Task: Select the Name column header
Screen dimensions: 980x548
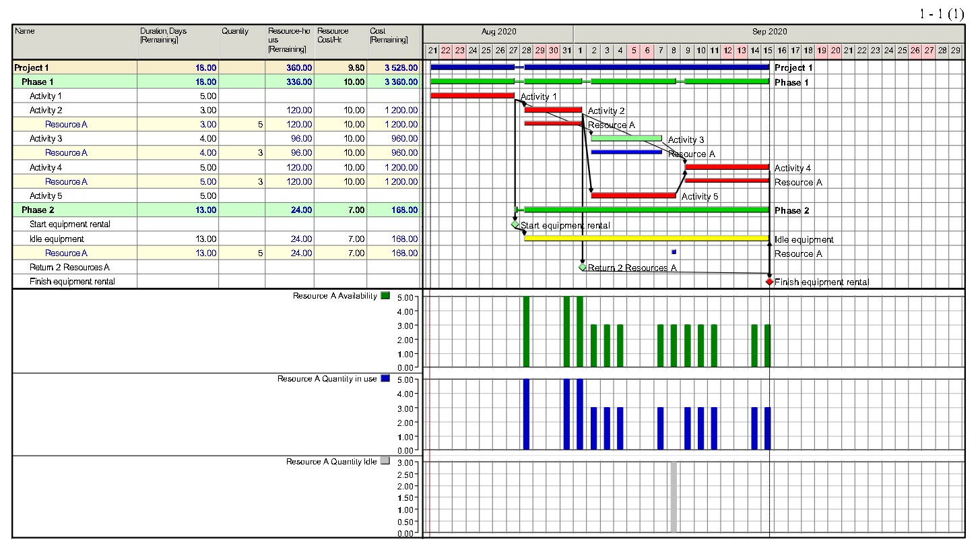Action: 75,42
